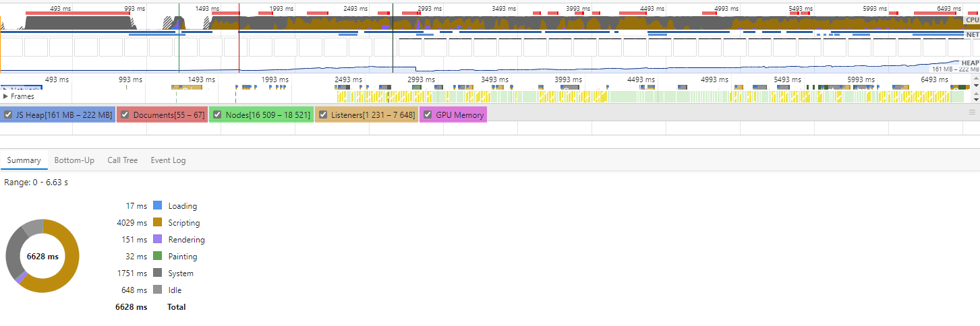Open the memory counters hamburger menu icon
980x326 pixels.
pyautogui.click(x=972, y=112)
